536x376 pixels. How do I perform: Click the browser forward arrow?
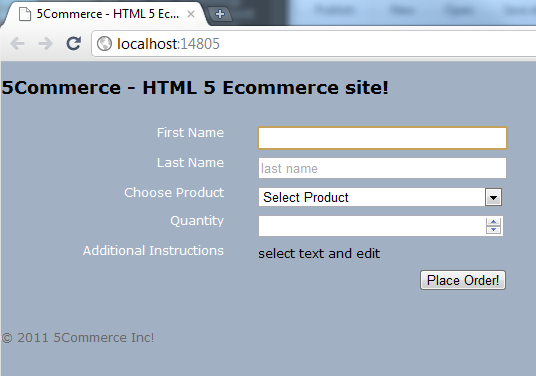click(x=45, y=44)
